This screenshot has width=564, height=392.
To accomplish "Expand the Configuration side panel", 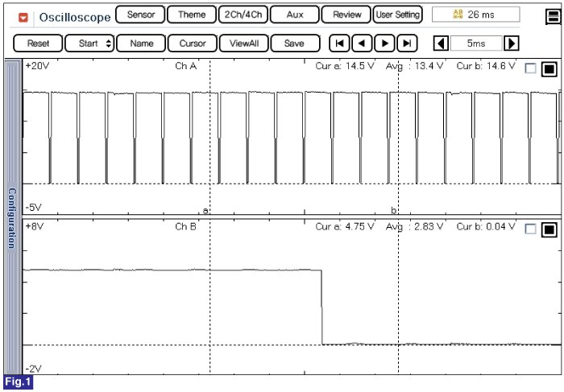I will tap(12, 217).
